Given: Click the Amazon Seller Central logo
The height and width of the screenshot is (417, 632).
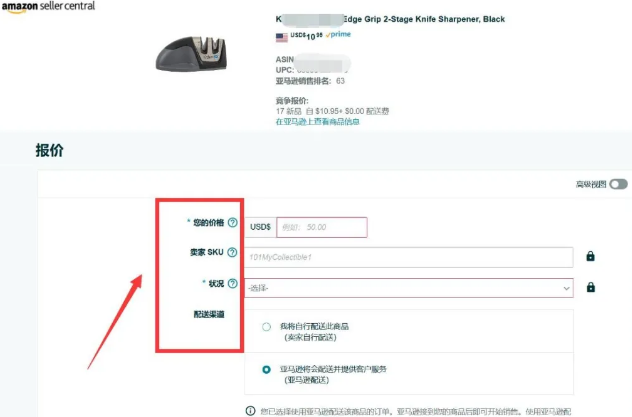Looking at the screenshot, I should click(x=48, y=6).
